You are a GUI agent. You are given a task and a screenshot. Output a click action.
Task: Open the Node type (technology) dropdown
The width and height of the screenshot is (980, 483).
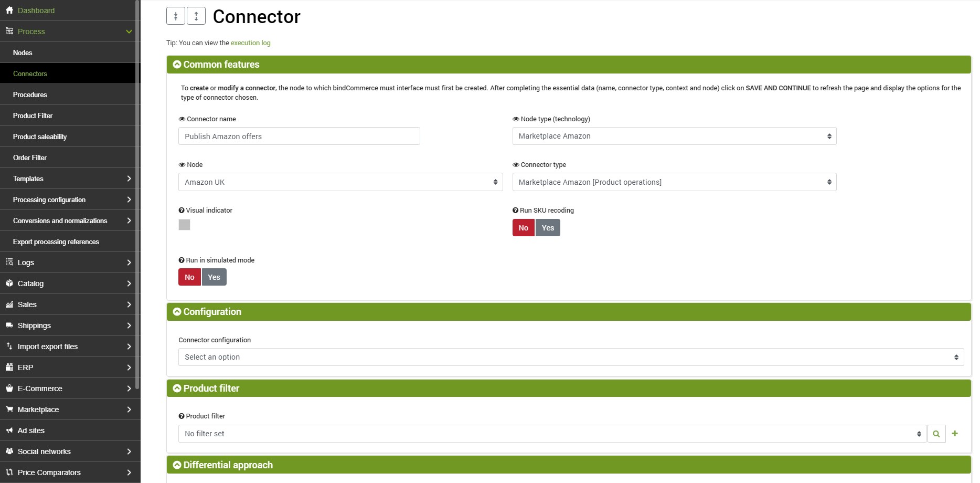(674, 136)
